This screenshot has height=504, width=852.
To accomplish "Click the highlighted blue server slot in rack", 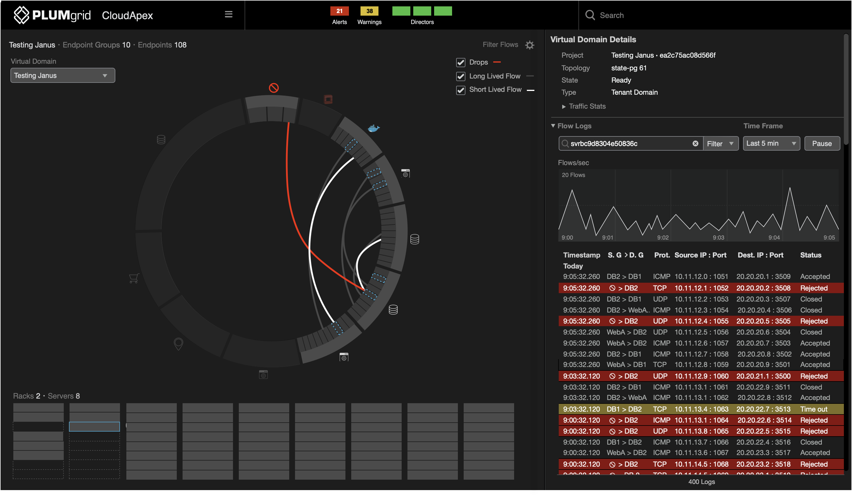I will tap(94, 427).
